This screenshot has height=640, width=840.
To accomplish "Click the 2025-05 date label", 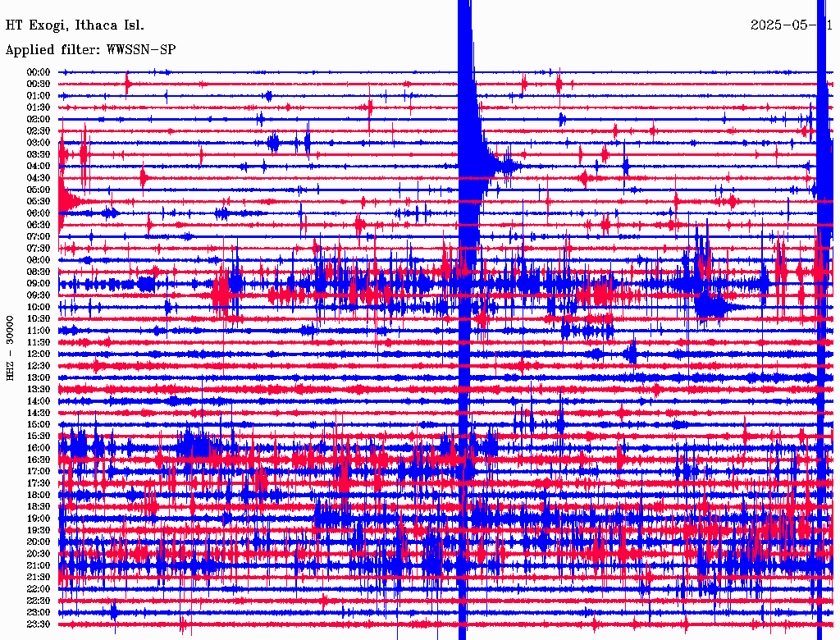I will tap(791, 25).
